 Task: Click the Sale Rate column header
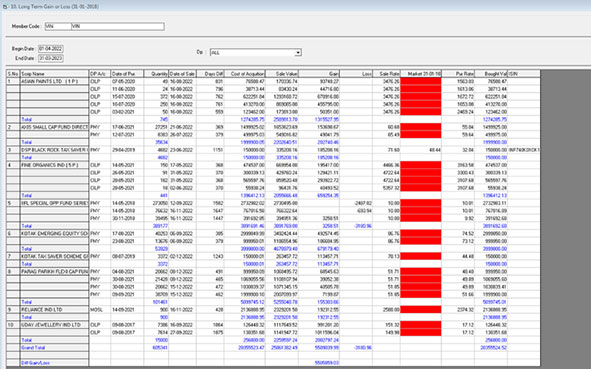click(x=386, y=74)
